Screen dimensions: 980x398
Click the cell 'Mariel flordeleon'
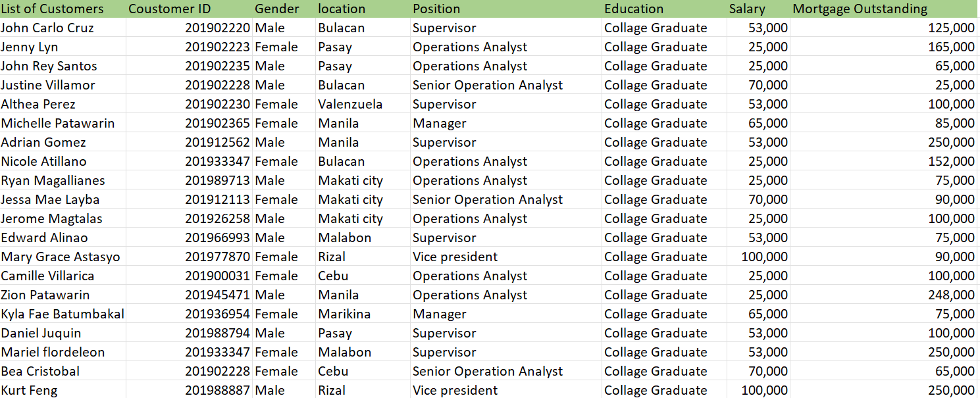point(63,352)
